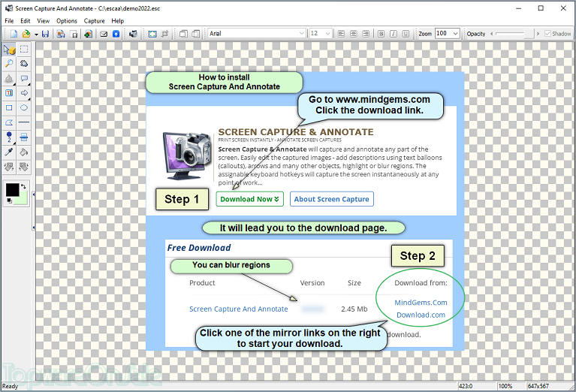Open the Help menu

[x=118, y=21]
